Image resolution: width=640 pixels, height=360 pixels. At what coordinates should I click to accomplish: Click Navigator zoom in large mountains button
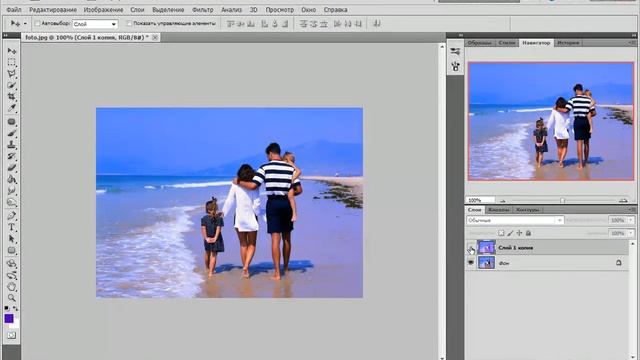[x=623, y=200]
